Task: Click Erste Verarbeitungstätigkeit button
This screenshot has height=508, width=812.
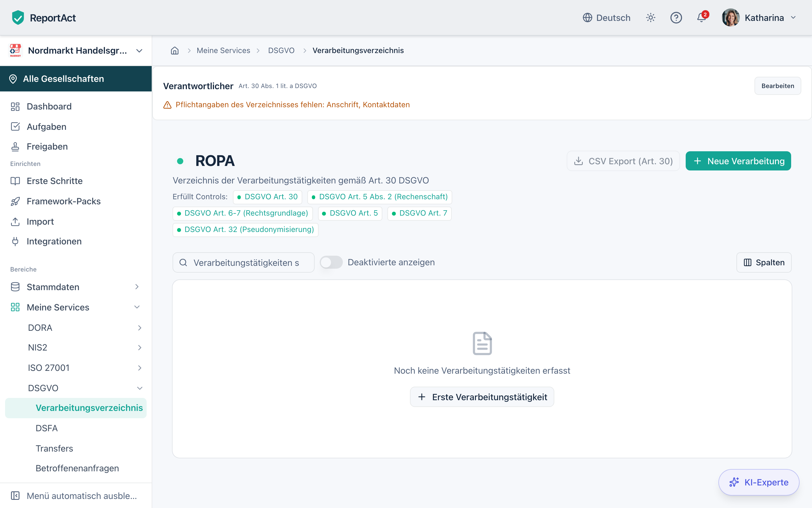Action: [x=482, y=397]
